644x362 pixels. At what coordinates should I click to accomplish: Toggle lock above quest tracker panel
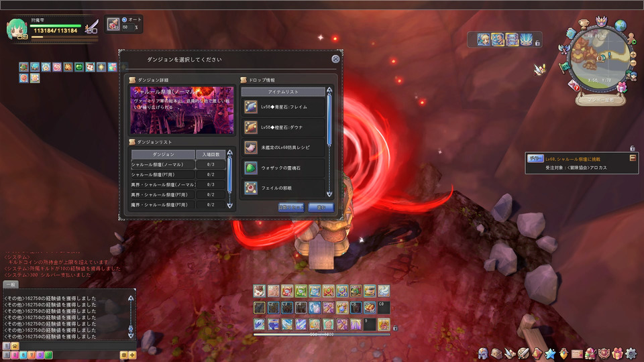tap(633, 148)
